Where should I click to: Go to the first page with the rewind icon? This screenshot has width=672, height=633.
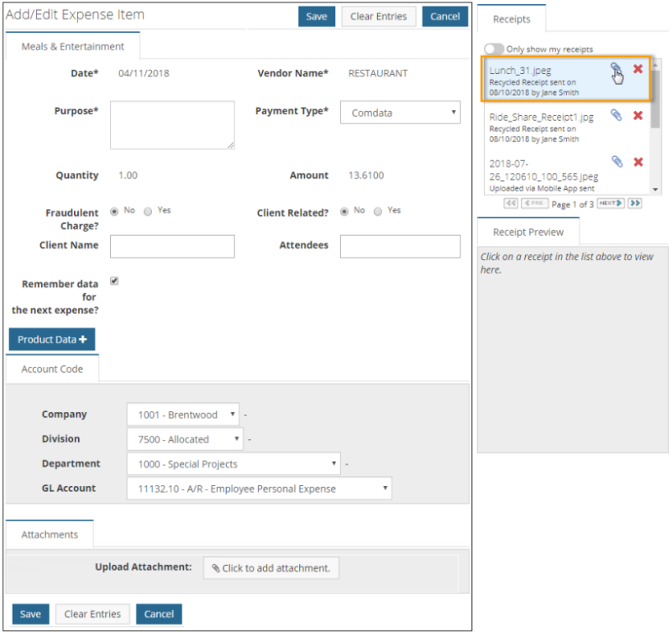[x=511, y=202]
